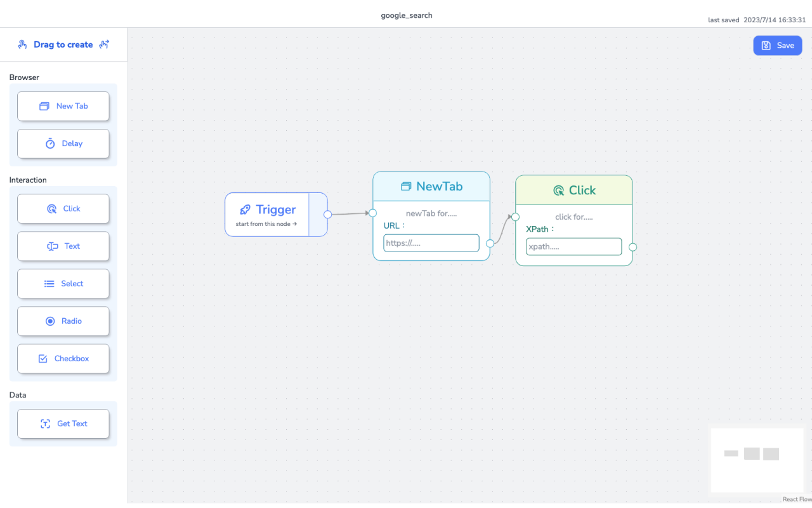Select the New Tab browser icon
Image resolution: width=812 pixels, height=508 pixels.
point(43,106)
